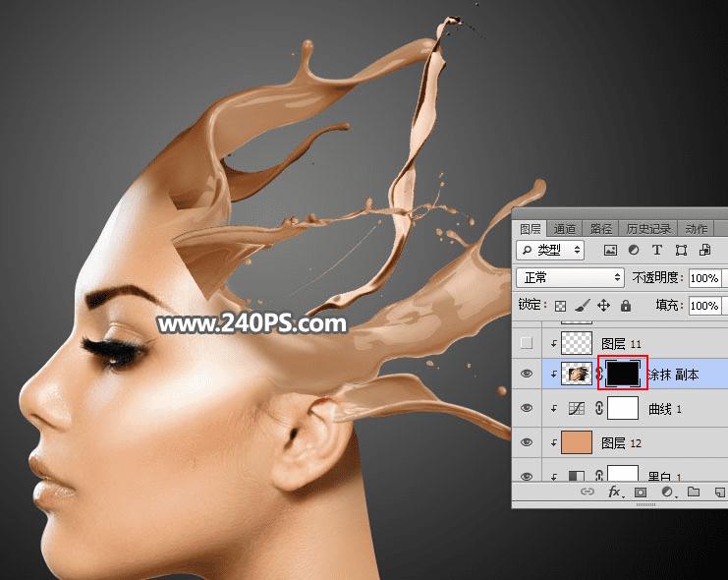Show the hidden 图层 11 layer

point(526,343)
